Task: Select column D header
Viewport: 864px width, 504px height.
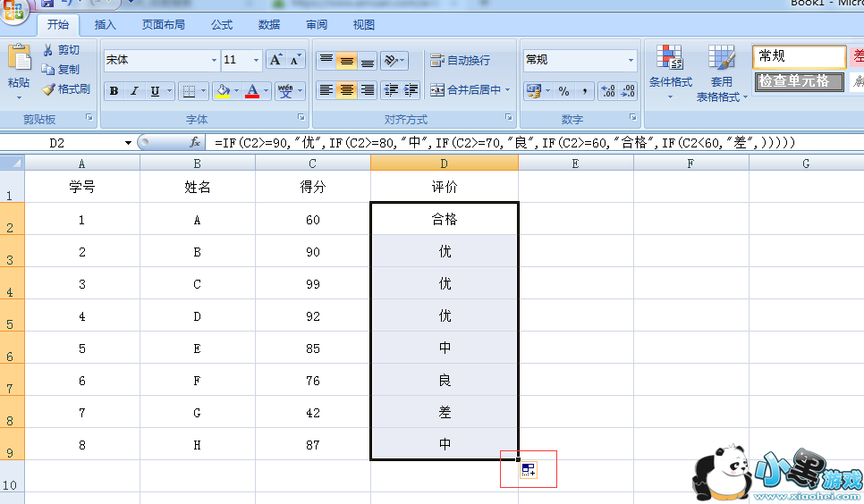Action: pos(445,163)
